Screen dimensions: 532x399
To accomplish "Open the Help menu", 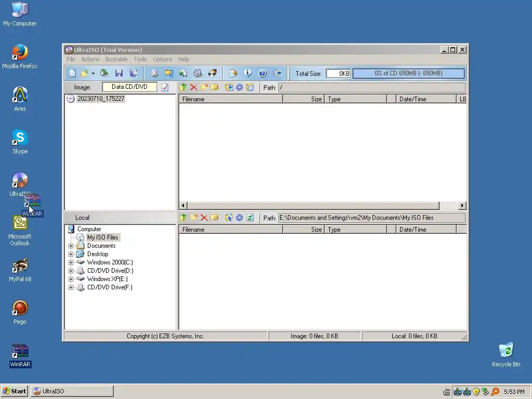I will click(183, 59).
